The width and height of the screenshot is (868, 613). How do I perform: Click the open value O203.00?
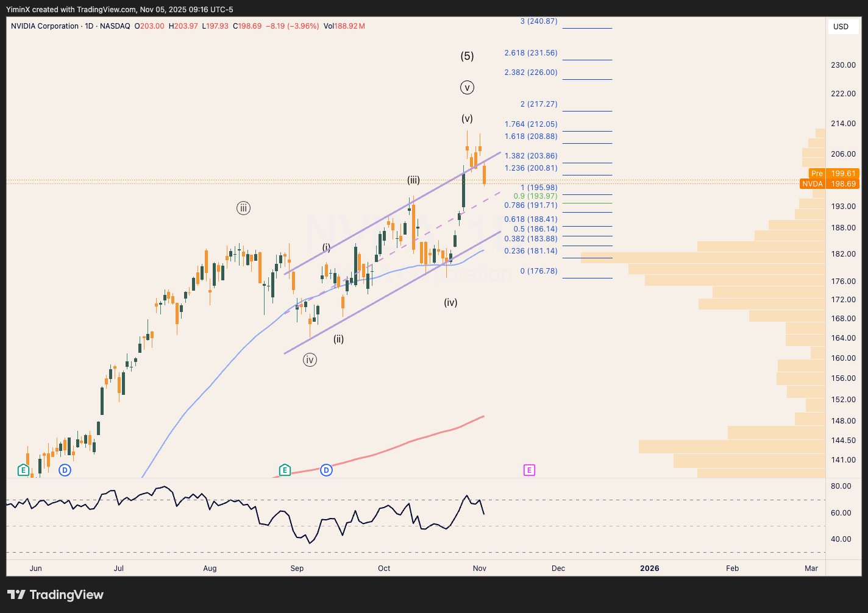[x=150, y=26]
